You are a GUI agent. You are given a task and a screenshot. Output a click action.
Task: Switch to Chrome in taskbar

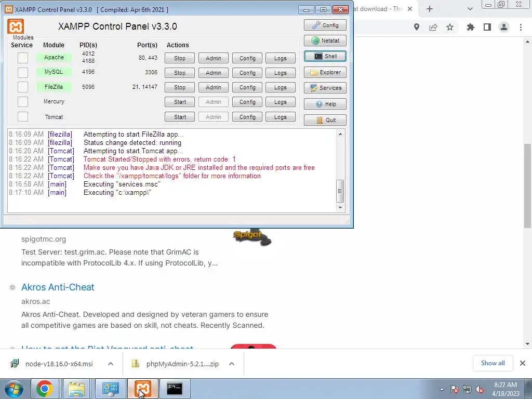point(45,389)
